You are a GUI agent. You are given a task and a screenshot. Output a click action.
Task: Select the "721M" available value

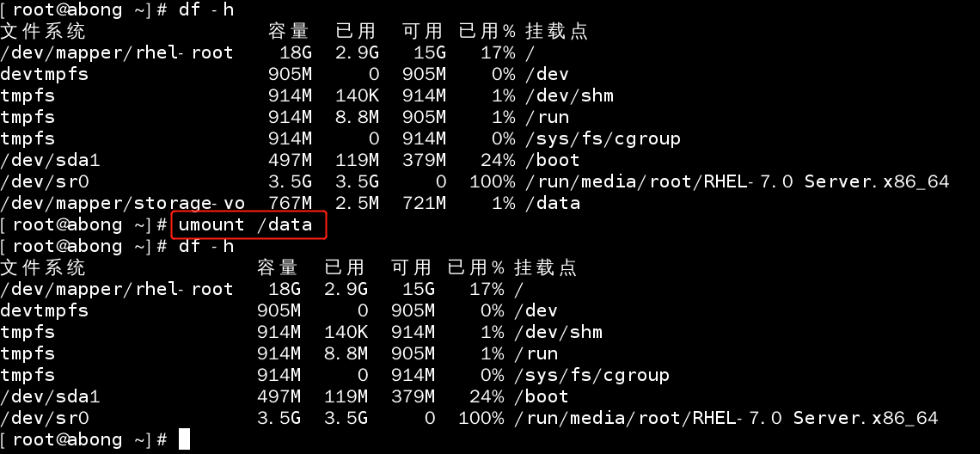point(425,203)
